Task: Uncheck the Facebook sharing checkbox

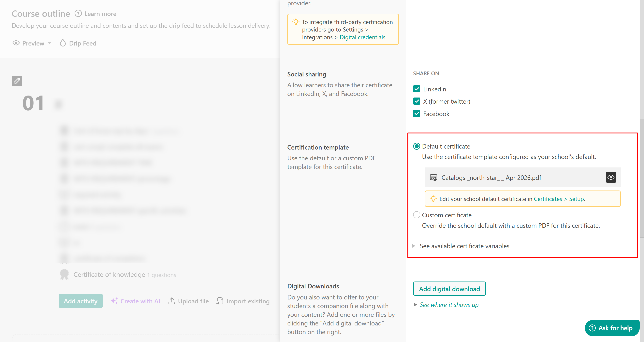Action: coord(417,114)
